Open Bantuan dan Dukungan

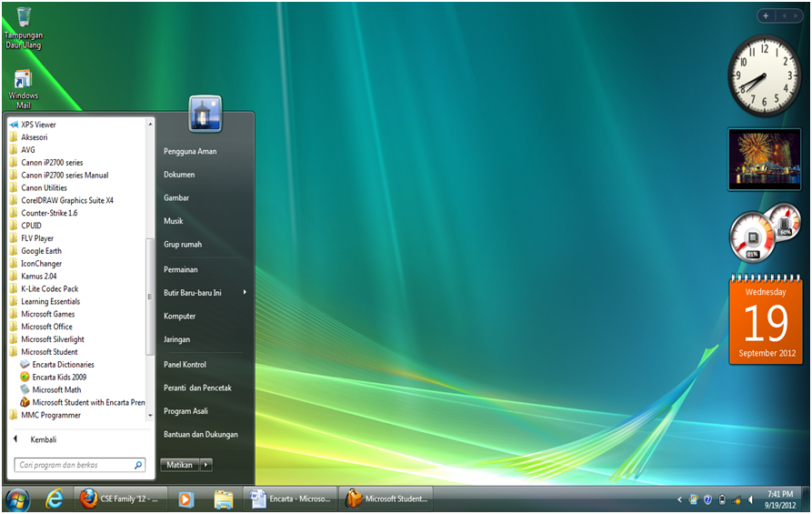pyautogui.click(x=201, y=435)
